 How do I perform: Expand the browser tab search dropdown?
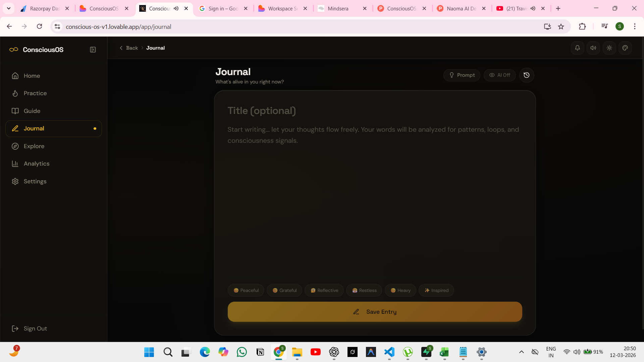pos(9,8)
